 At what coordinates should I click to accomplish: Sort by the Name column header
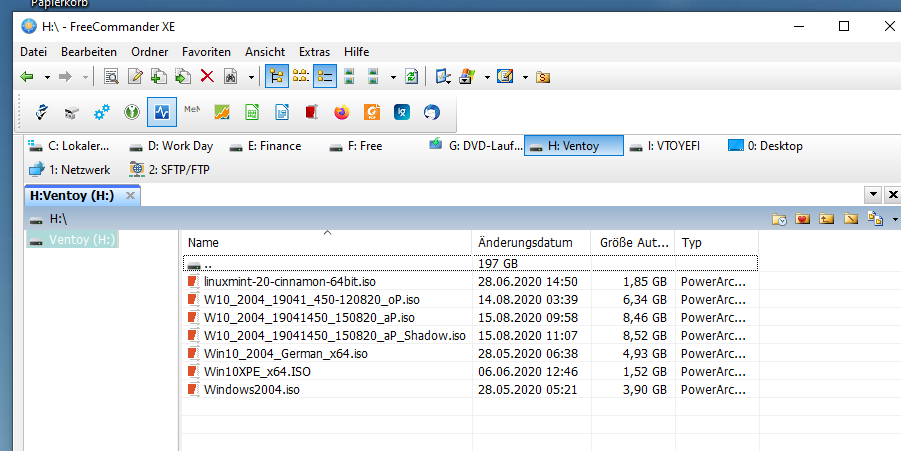pos(327,242)
